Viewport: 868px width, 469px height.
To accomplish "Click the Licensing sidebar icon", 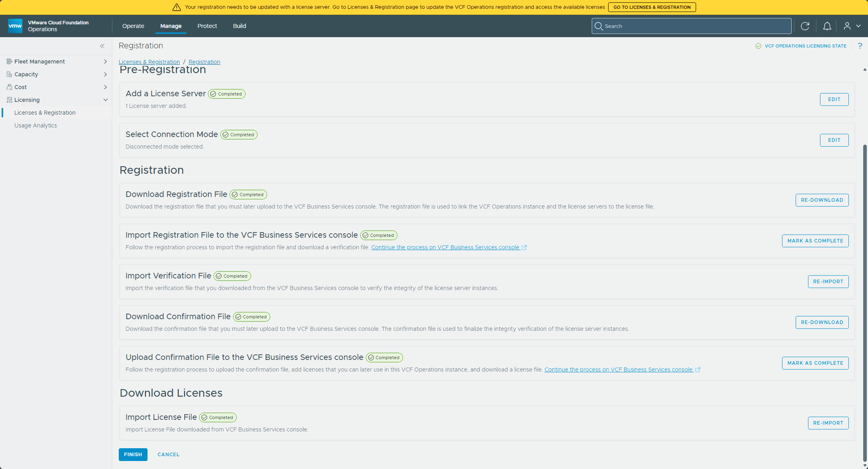I will (10, 100).
